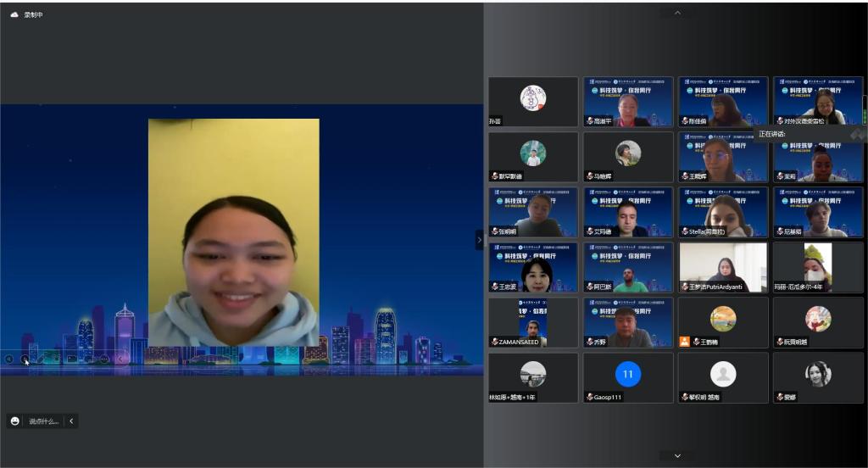Click the mic icon beside 高淑平
The height and width of the screenshot is (468, 868).
point(589,121)
